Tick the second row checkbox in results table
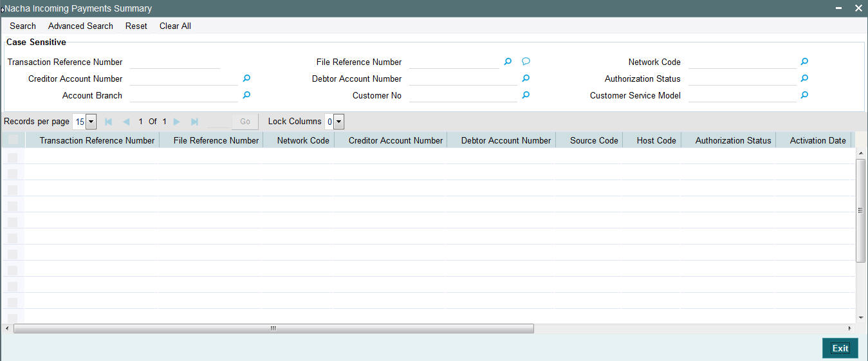 pyautogui.click(x=13, y=174)
